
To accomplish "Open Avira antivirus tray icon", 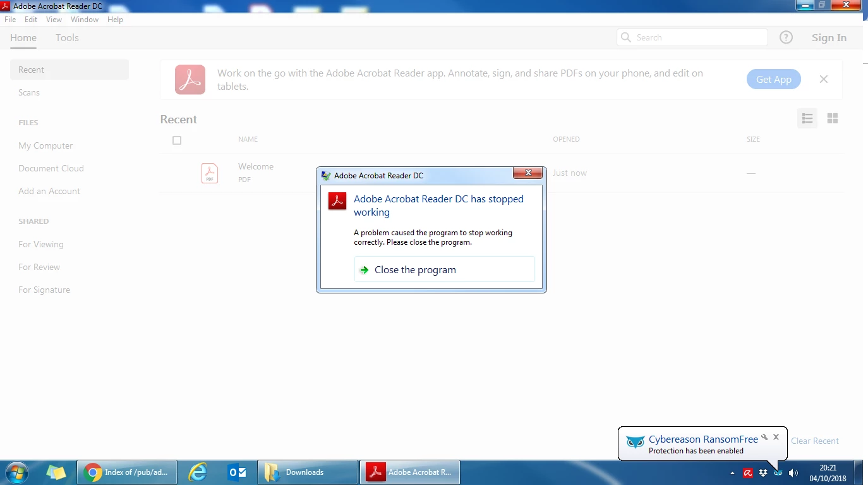I will [748, 473].
